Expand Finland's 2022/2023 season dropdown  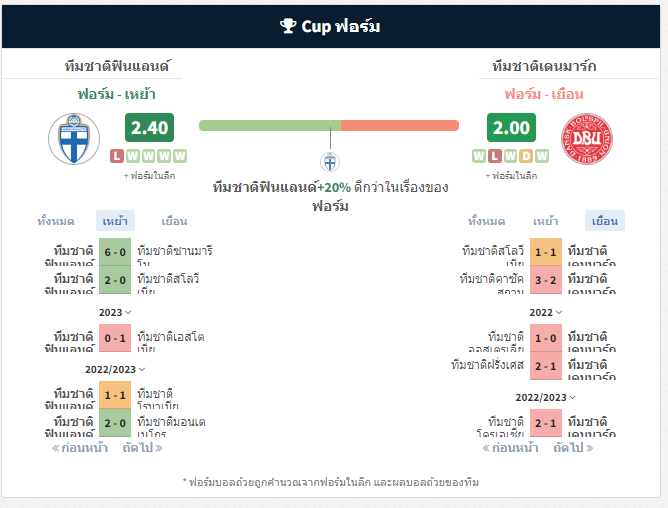pos(115,369)
